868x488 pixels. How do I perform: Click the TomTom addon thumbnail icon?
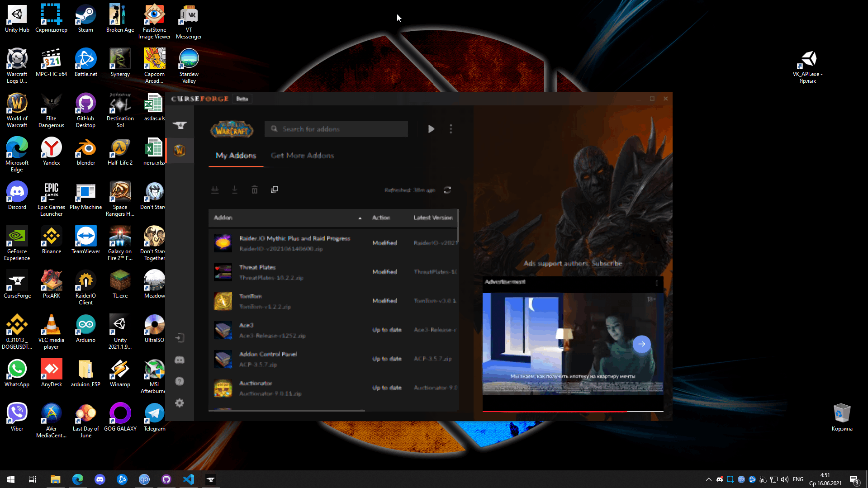(x=223, y=301)
